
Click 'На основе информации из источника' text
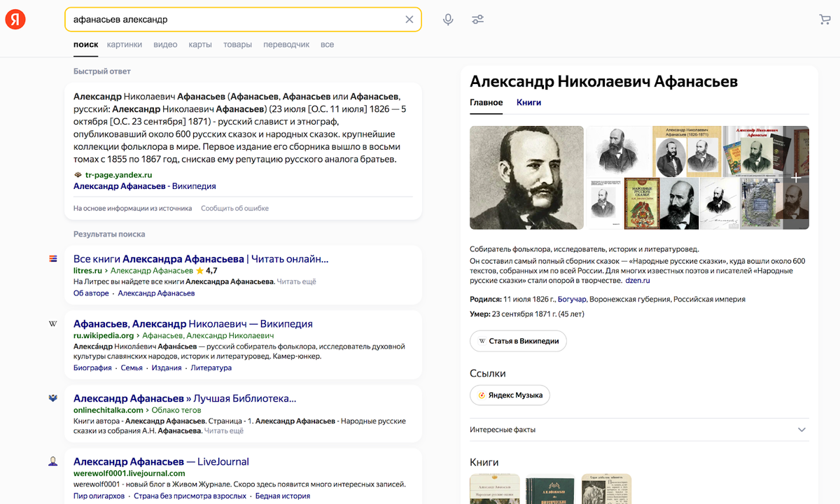132,209
